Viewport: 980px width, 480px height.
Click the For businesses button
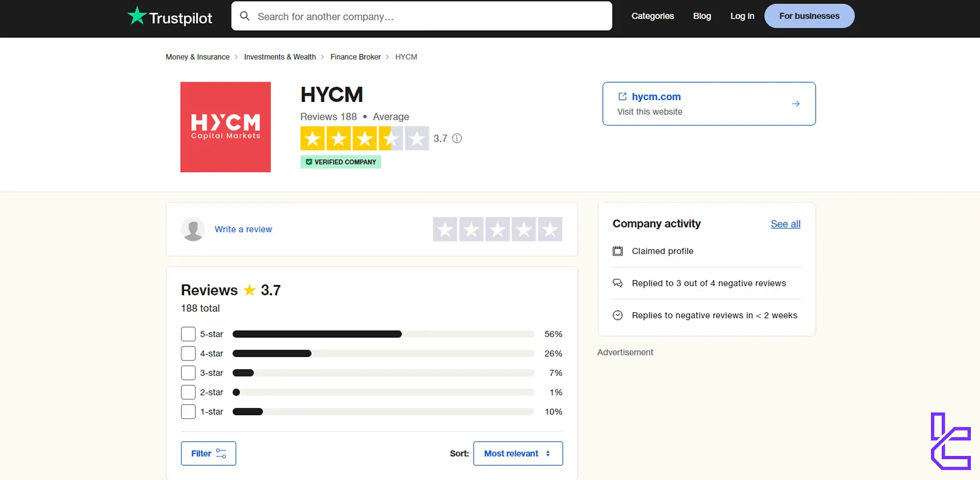(x=809, y=16)
